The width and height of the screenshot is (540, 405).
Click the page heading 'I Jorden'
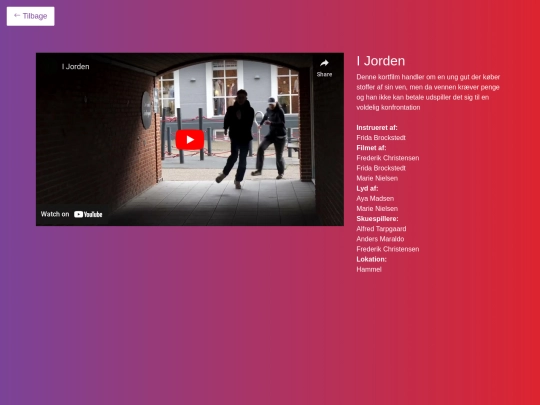click(x=381, y=61)
